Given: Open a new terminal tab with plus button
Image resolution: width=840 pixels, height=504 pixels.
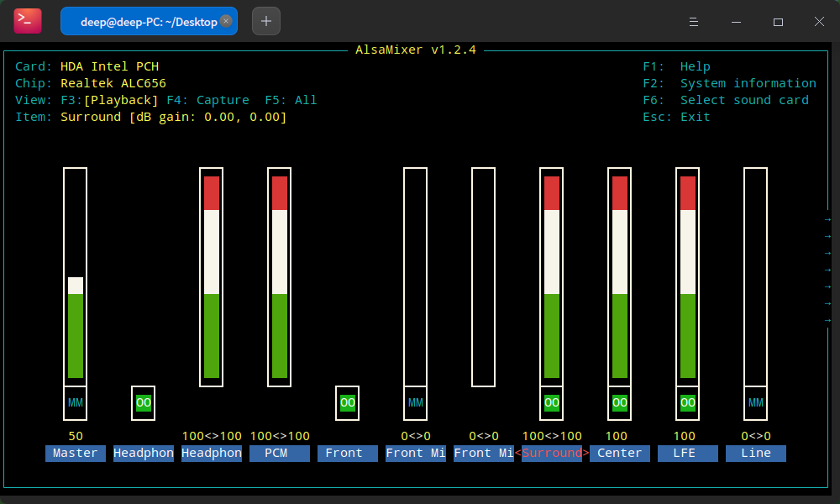Looking at the screenshot, I should (266, 21).
